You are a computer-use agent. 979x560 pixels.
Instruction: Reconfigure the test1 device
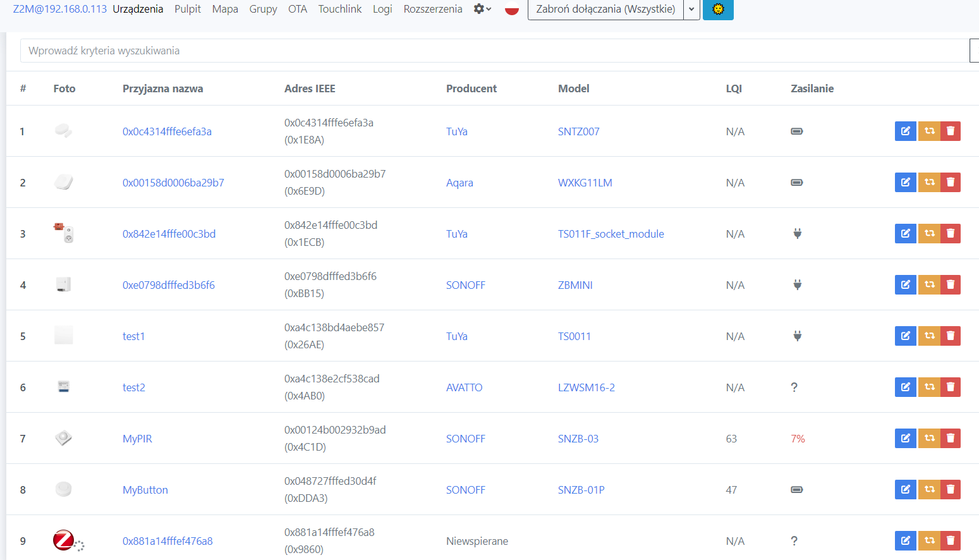929,336
